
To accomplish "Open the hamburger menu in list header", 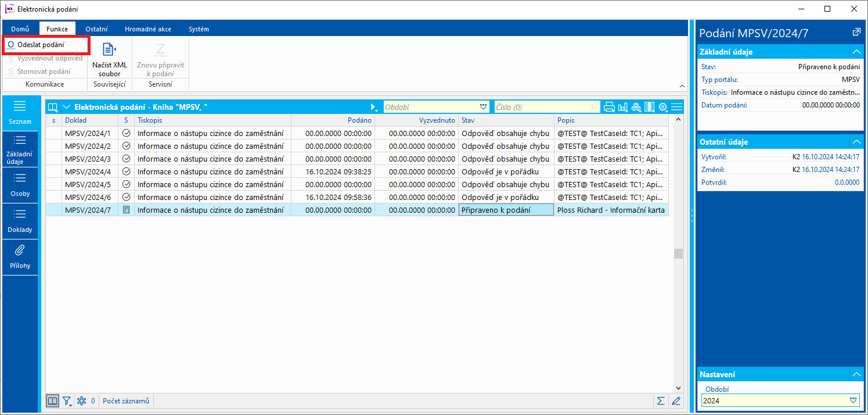I will tap(677, 107).
